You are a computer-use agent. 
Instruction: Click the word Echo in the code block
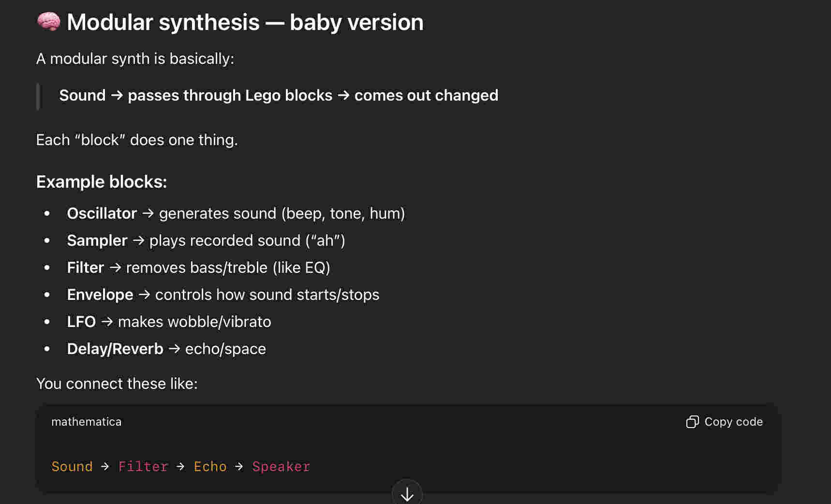coord(210,466)
